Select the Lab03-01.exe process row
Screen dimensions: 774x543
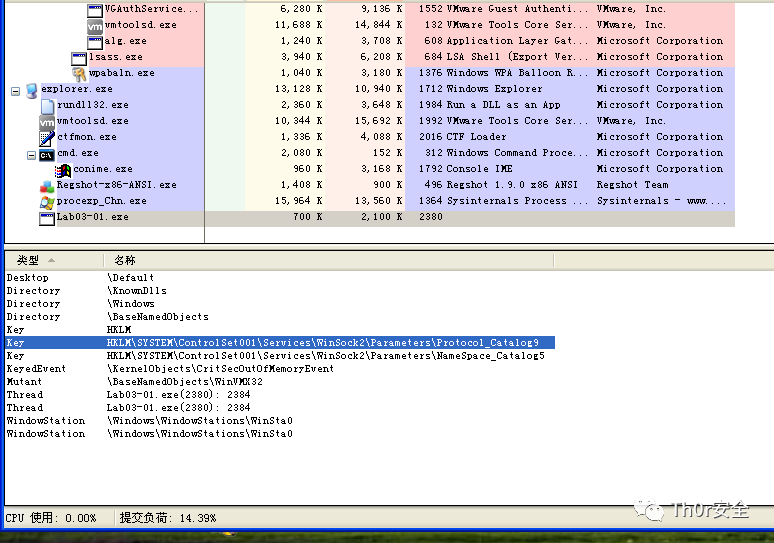[x=387, y=217]
